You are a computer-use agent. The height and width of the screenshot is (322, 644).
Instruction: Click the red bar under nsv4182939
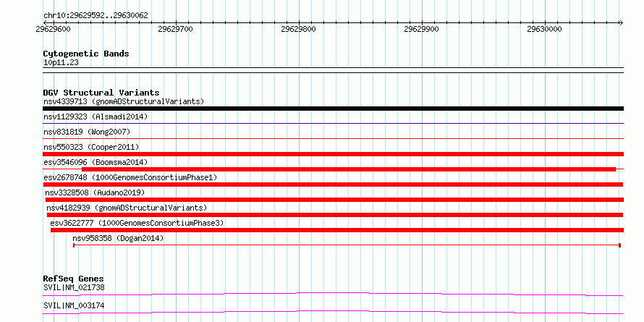click(x=335, y=215)
